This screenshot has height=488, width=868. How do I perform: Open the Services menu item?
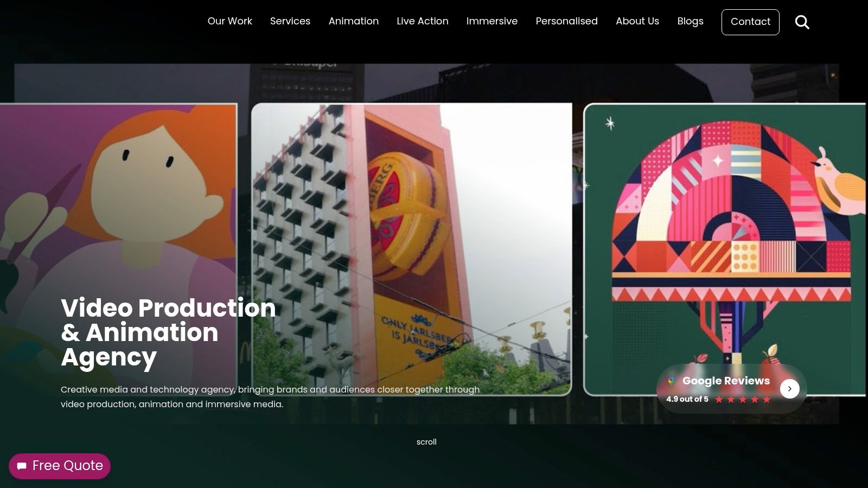[290, 21]
